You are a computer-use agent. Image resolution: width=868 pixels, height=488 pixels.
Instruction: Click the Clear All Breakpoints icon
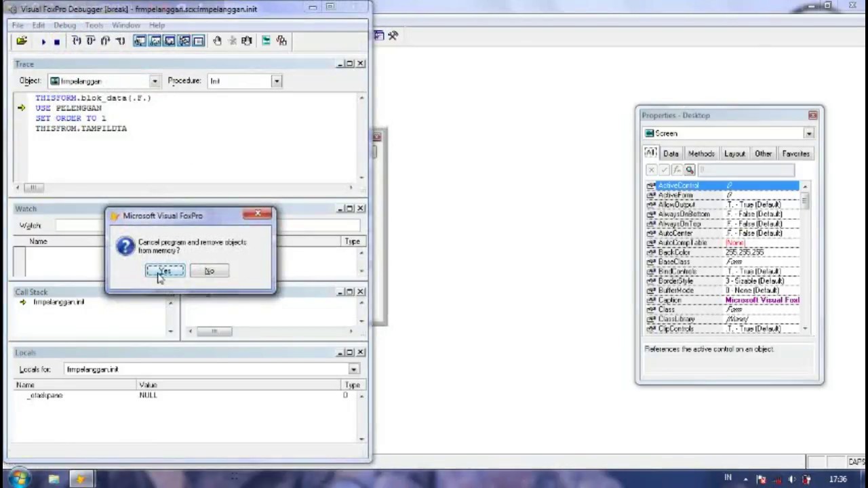pos(233,41)
